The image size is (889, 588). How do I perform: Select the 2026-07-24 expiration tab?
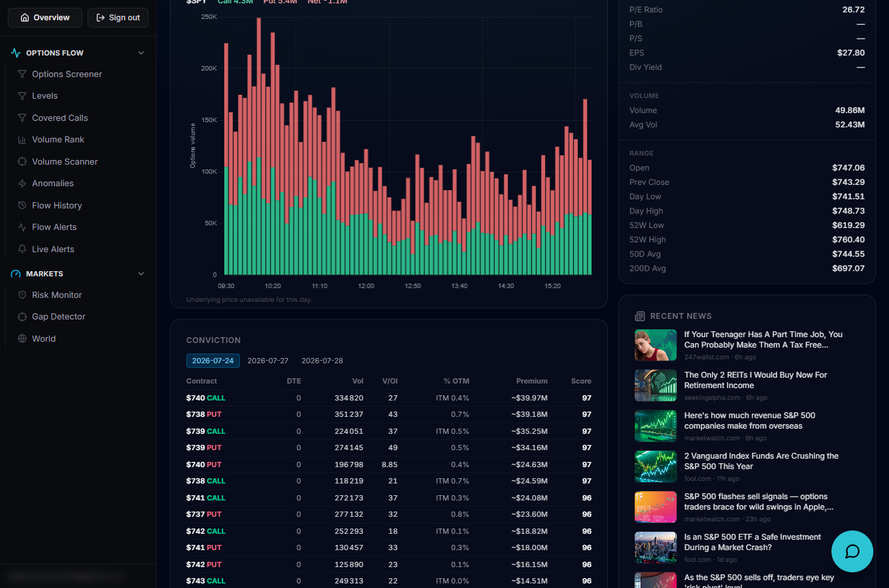pos(213,361)
